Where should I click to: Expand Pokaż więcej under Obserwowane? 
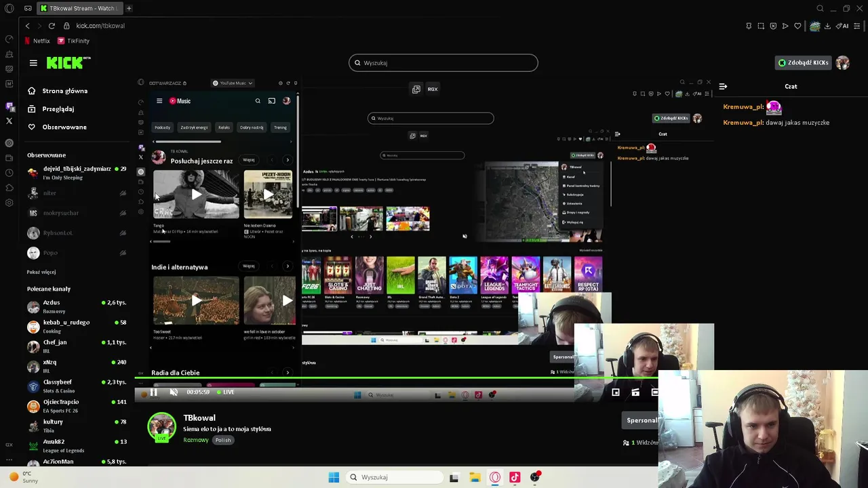(41, 272)
